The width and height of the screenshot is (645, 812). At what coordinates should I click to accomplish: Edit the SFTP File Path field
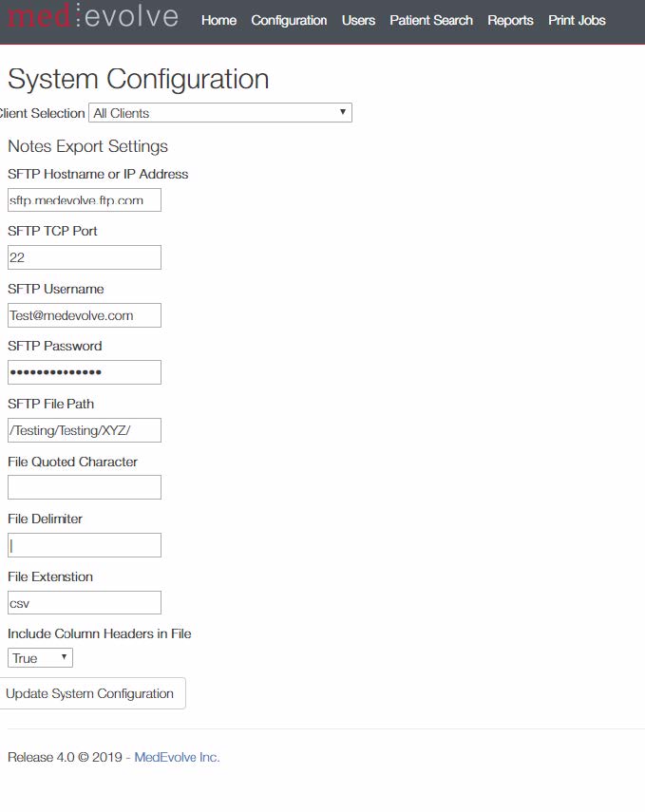coord(85,430)
